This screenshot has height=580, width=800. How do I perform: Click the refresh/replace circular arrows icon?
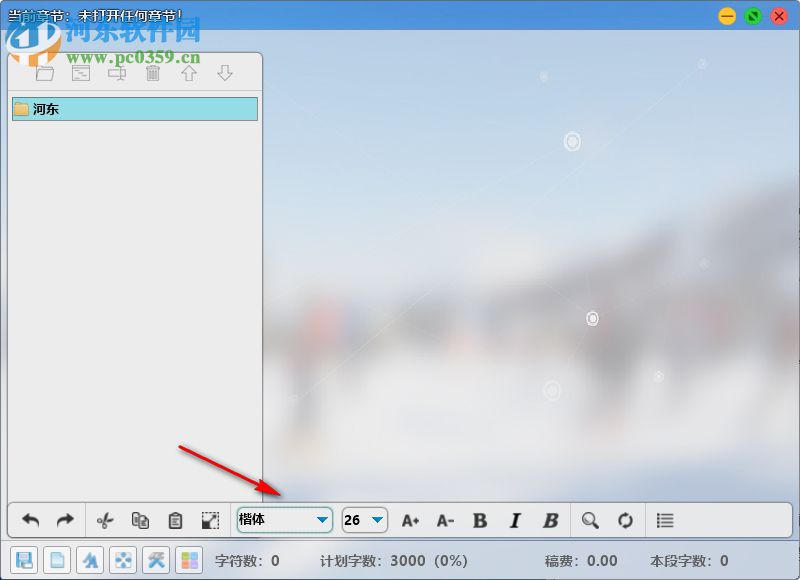click(625, 520)
